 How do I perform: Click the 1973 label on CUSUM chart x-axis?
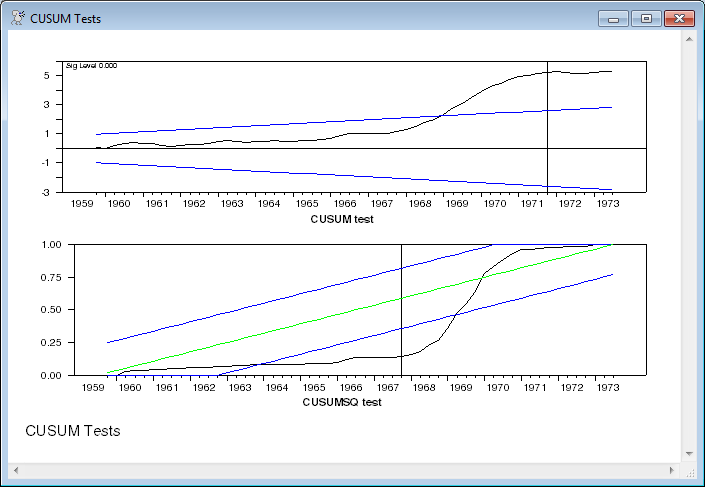[607, 204]
